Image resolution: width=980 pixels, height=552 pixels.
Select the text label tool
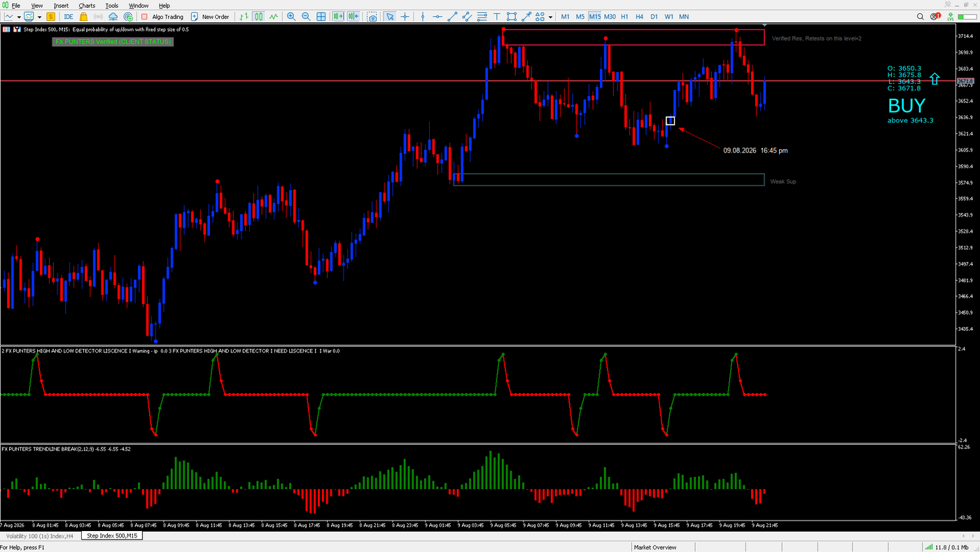[x=497, y=17]
